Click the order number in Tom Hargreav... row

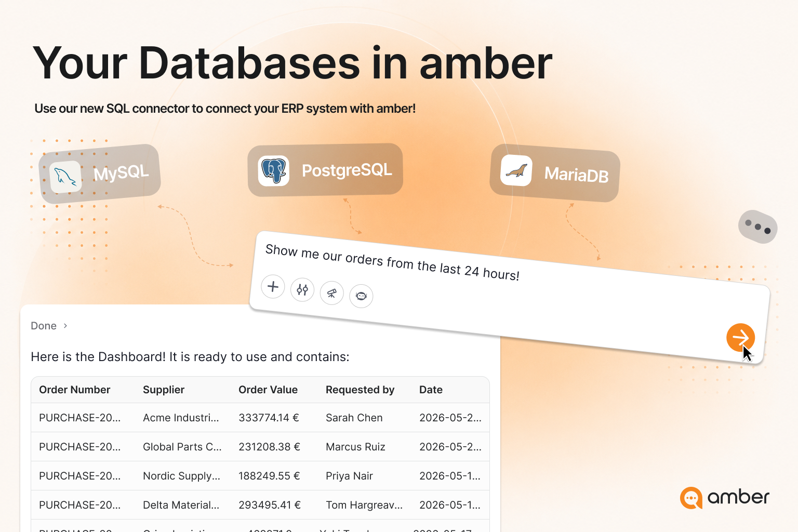(x=80, y=505)
